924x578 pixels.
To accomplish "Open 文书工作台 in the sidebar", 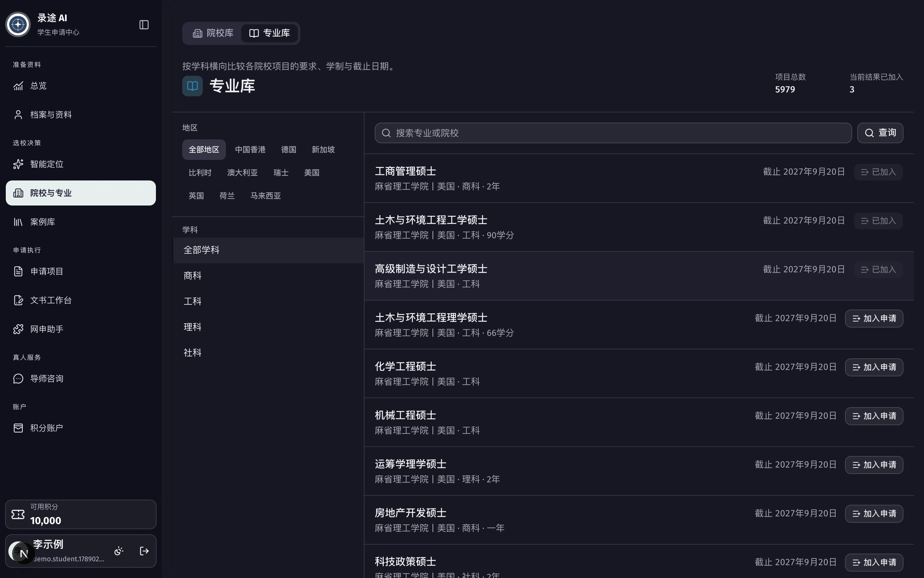I will 81,300.
